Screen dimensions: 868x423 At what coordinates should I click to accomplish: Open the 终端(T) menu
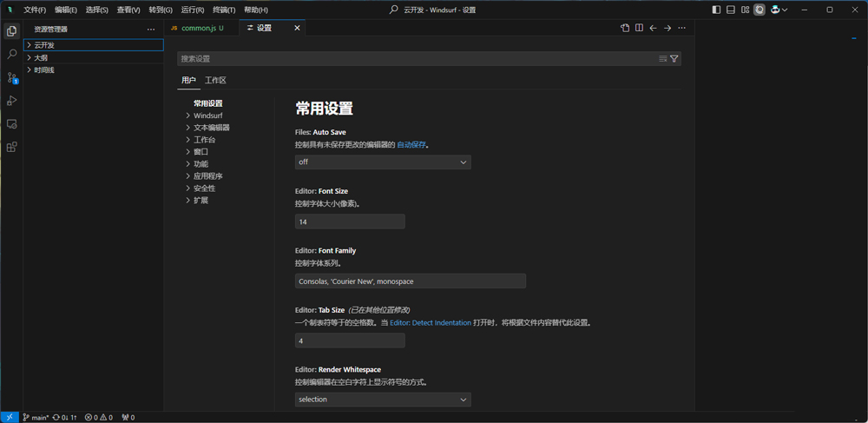tap(224, 10)
